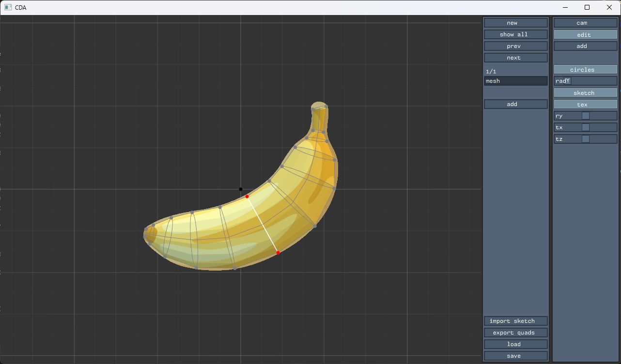
Task: Select add mode in right panel
Action: pos(585,46)
